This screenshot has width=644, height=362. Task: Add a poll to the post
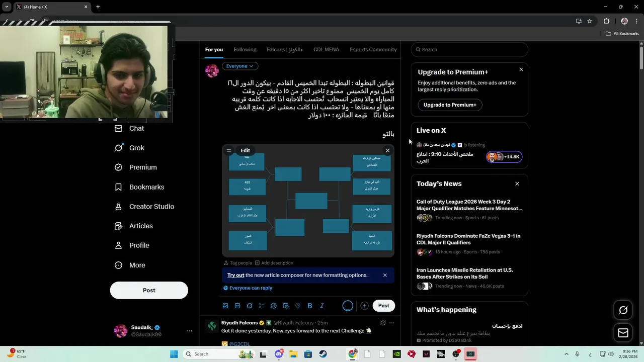262,306
